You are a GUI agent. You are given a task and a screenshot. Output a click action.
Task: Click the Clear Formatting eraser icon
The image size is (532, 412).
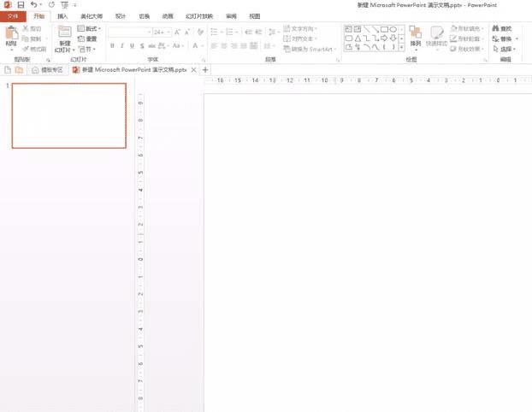point(200,32)
